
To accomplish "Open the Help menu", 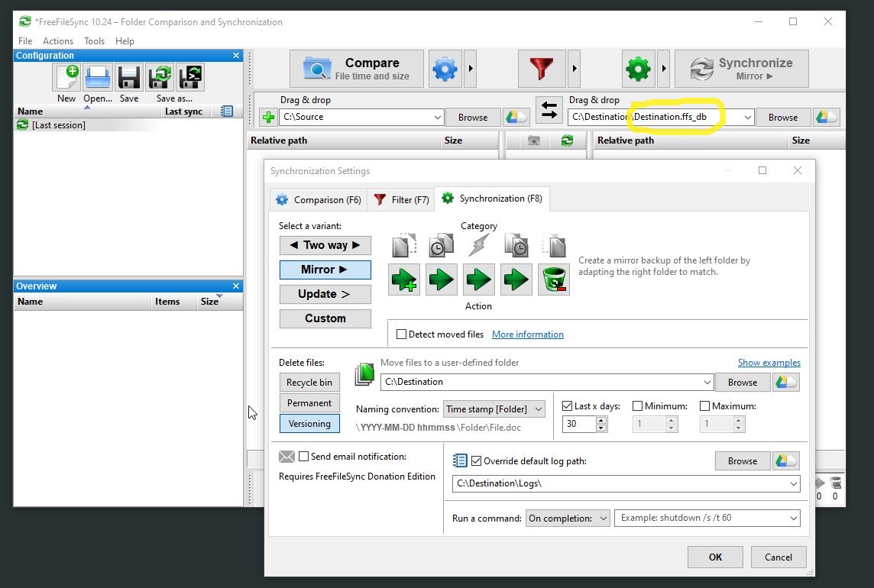I will (125, 40).
